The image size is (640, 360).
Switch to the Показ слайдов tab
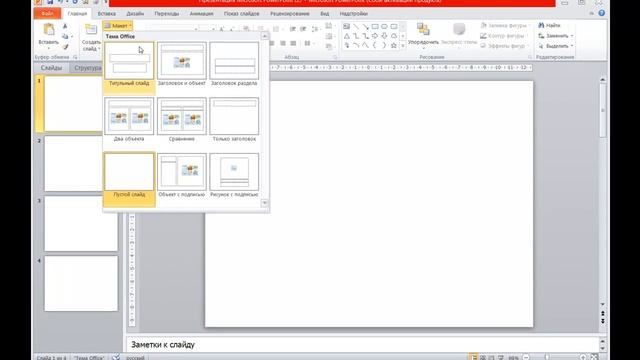[242, 13]
